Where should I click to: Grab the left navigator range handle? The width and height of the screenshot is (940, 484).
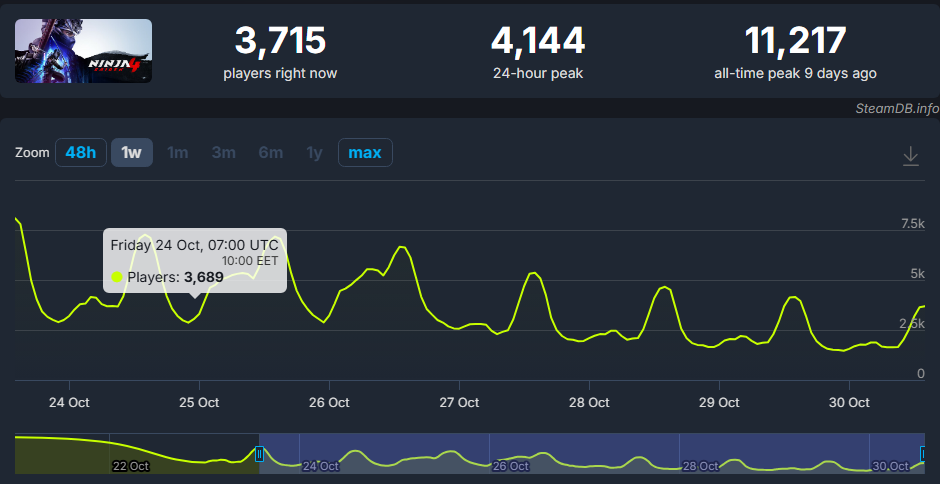point(259,454)
